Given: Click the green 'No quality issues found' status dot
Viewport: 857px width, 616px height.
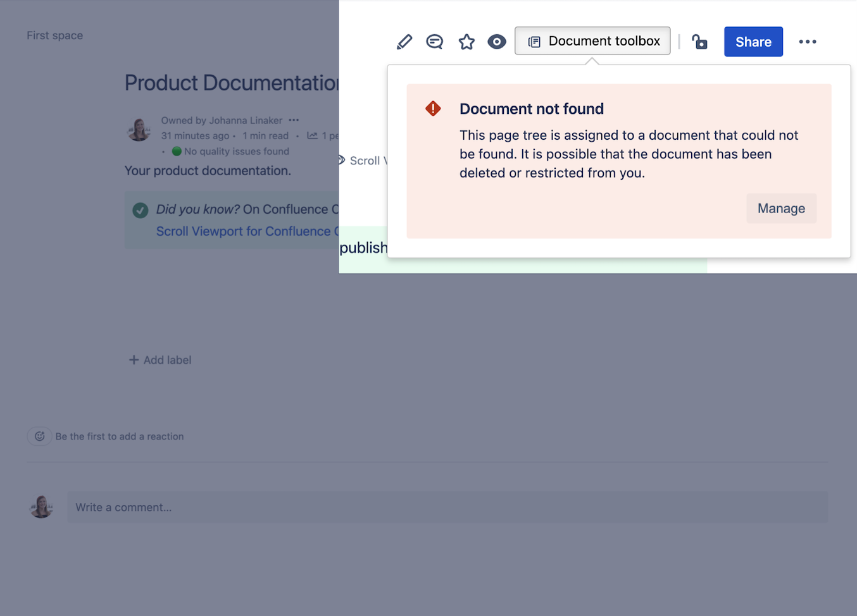Looking at the screenshot, I should (x=178, y=151).
